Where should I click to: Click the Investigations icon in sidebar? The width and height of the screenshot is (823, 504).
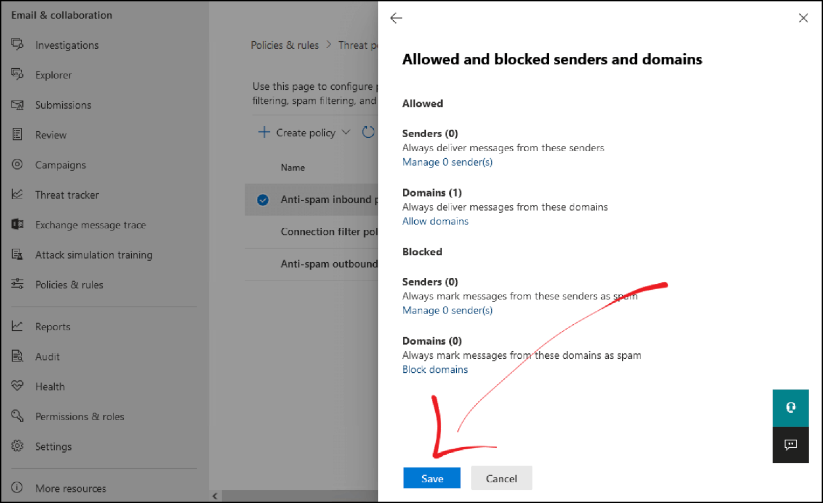coord(17,44)
